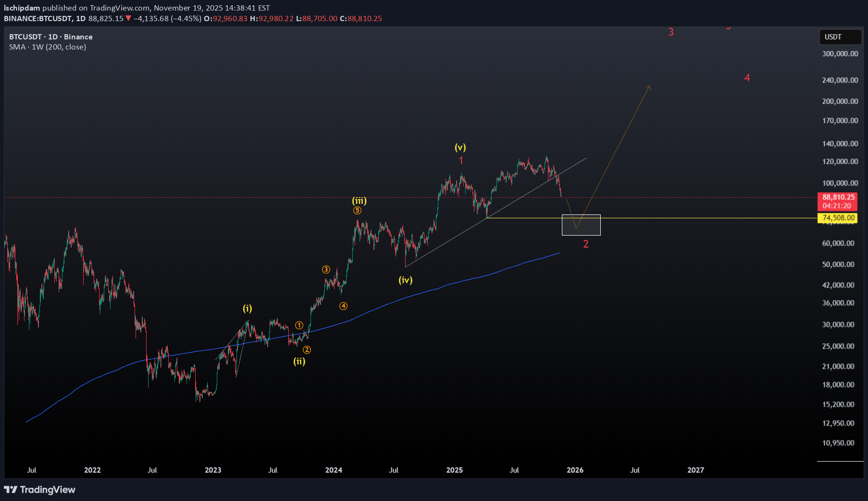The width and height of the screenshot is (868, 501).
Task: Click 2026 on the time axis
Action: (x=575, y=470)
